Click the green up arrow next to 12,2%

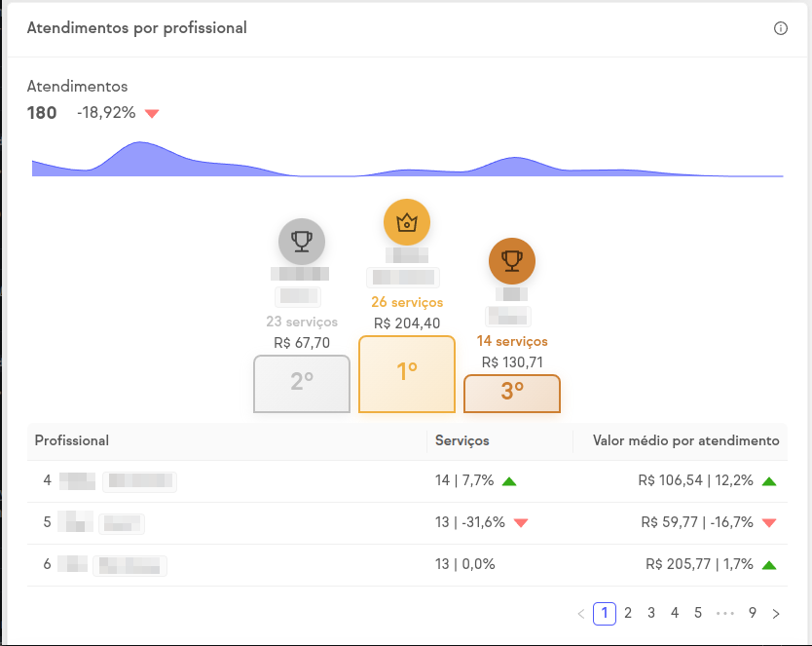coord(770,481)
